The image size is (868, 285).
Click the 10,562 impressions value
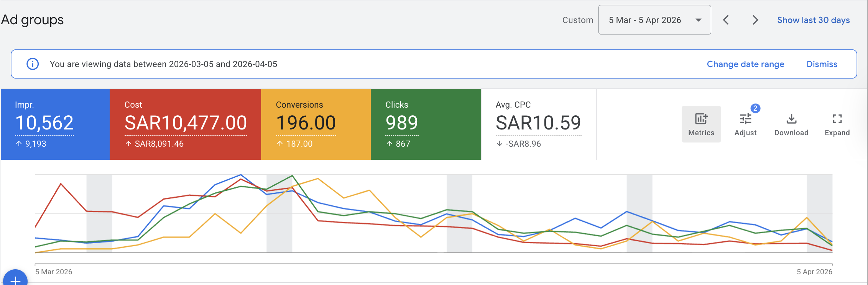[x=44, y=123]
